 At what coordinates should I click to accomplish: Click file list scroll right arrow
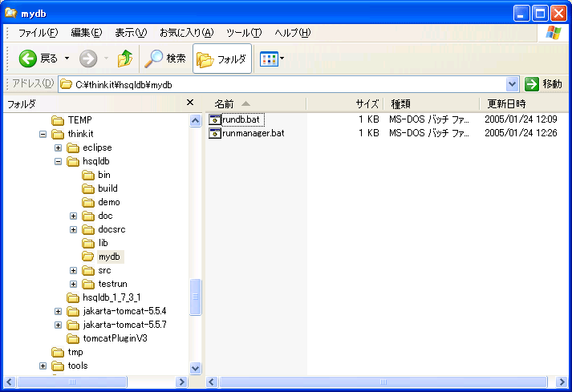[x=562, y=382]
